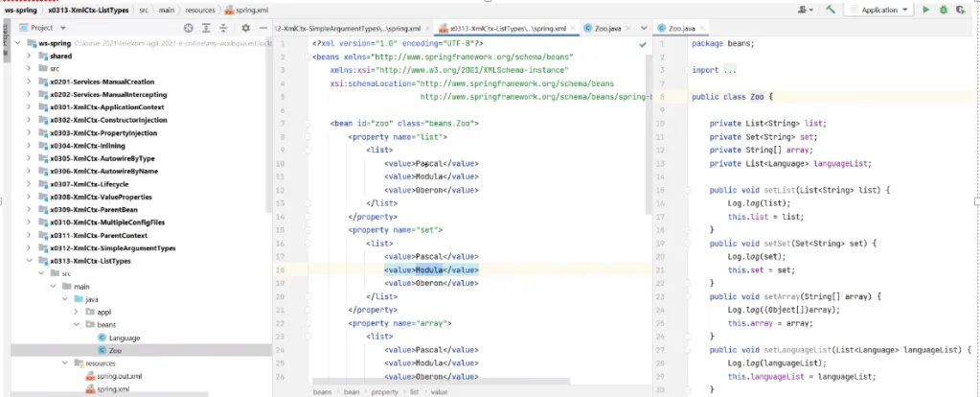Click 'property' in XML breadcrumb bar
980x397 pixels.
coord(384,392)
